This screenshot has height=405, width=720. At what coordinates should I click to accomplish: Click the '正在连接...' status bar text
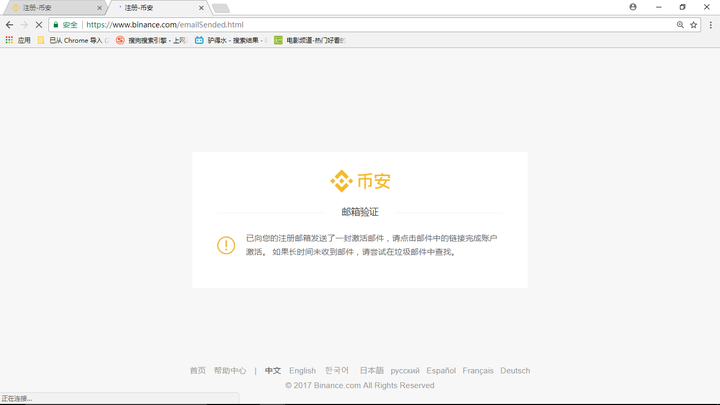pos(17,399)
